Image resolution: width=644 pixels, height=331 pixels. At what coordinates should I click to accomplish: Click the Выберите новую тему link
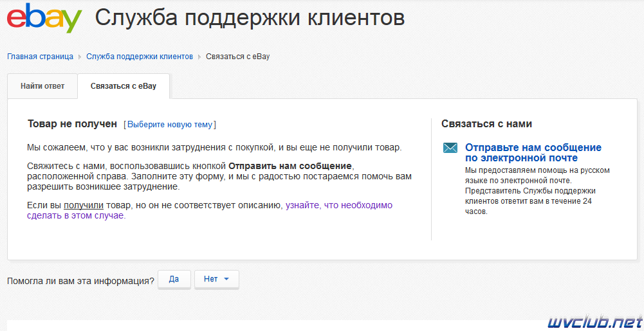(170, 124)
